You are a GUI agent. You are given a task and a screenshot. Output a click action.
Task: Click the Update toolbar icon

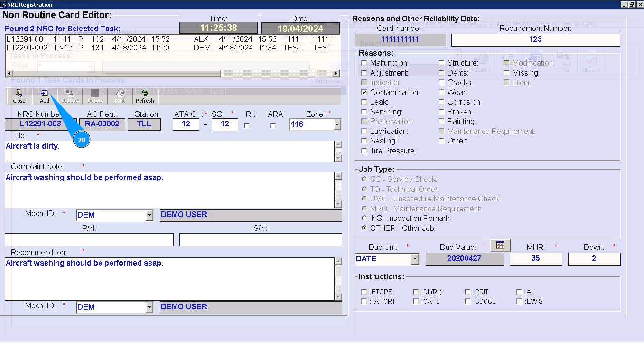[69, 96]
